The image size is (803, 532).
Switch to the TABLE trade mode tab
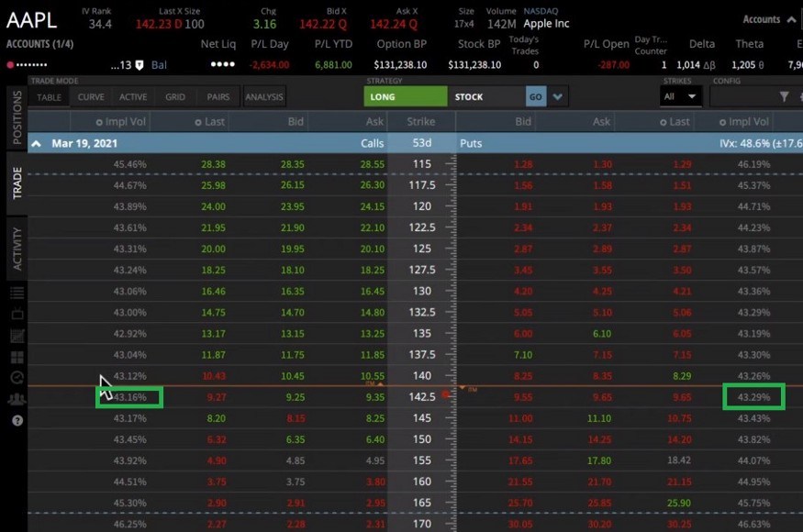point(50,97)
